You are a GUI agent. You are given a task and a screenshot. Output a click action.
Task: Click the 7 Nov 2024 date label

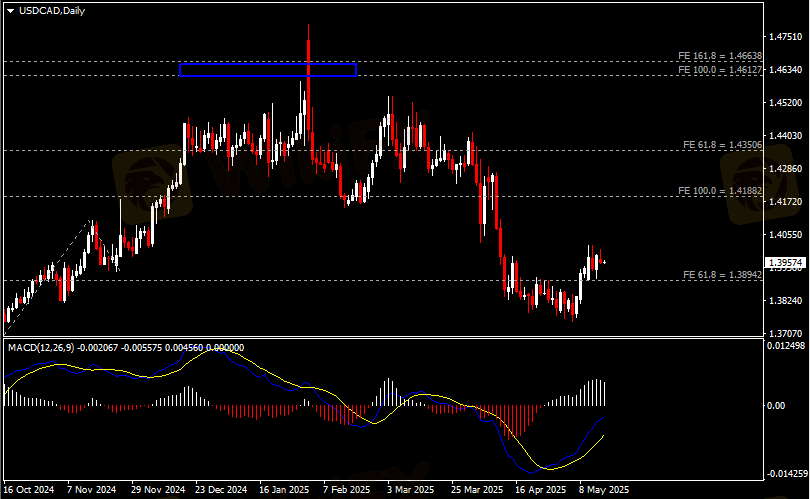click(x=91, y=490)
